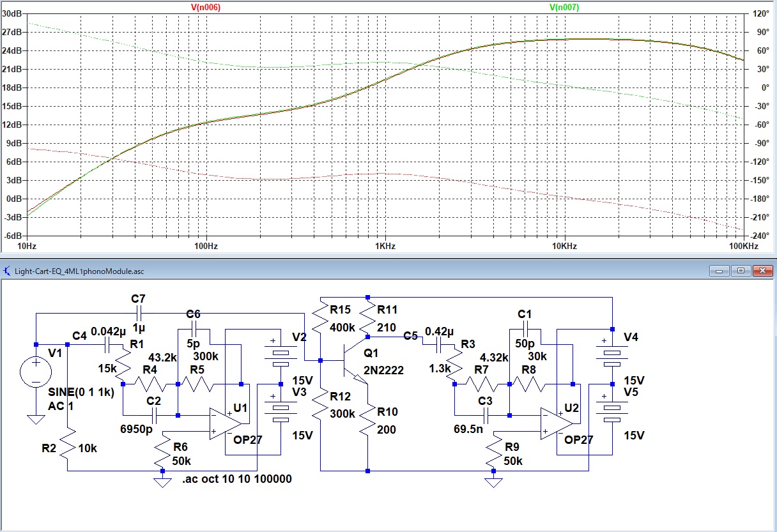The image size is (777, 532).
Task: Click the 1KHz frequency axis label
Action: point(384,246)
